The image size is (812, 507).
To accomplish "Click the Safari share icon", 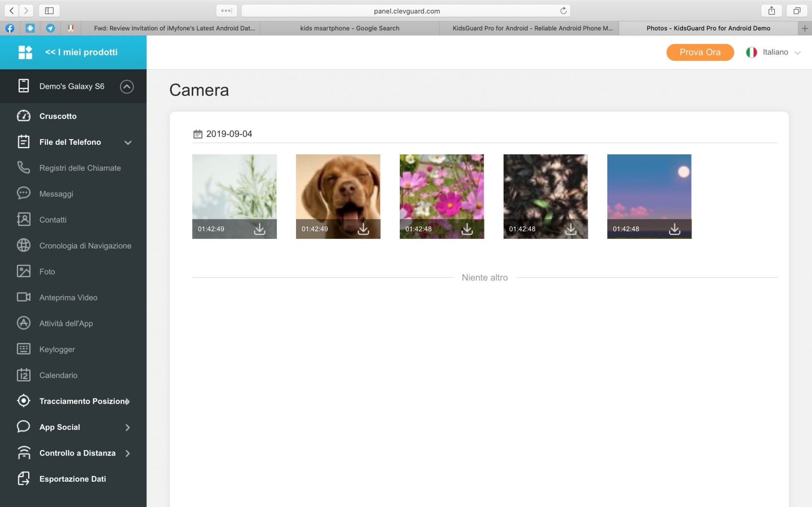I will [771, 11].
